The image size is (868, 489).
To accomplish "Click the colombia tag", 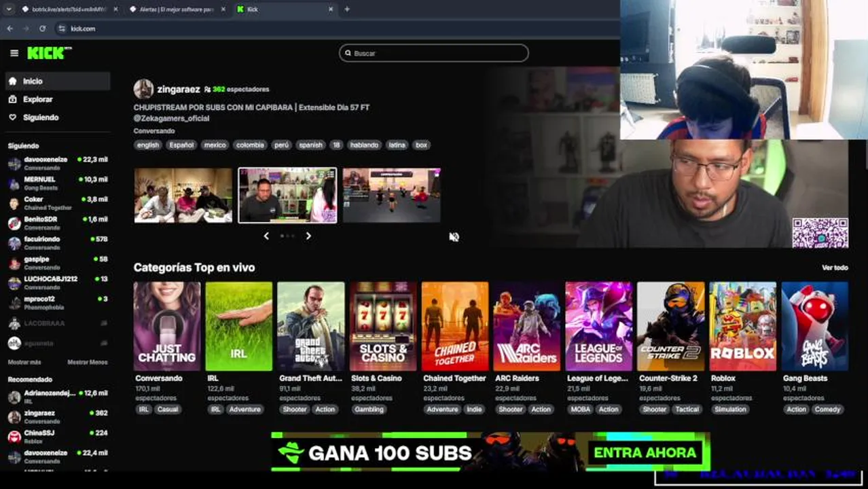I will point(250,145).
